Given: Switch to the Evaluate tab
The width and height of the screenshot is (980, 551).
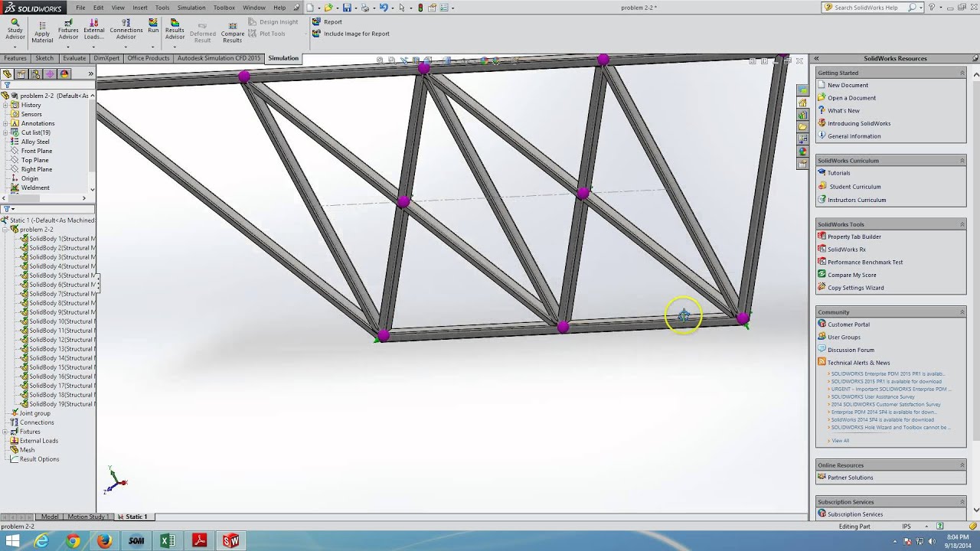Looking at the screenshot, I should pos(74,58).
